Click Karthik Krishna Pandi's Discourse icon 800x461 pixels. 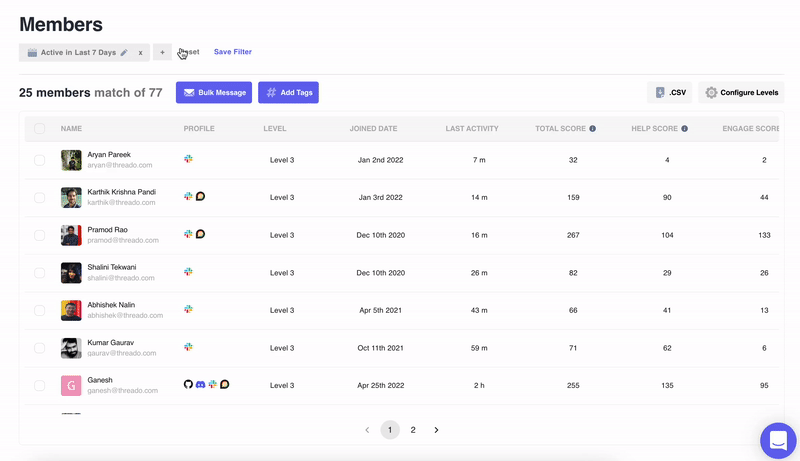point(201,196)
